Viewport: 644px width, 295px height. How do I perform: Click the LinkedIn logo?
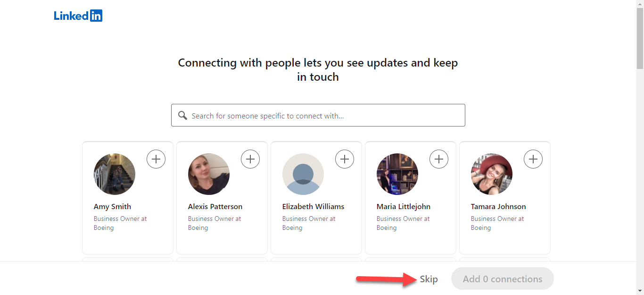pyautogui.click(x=78, y=16)
